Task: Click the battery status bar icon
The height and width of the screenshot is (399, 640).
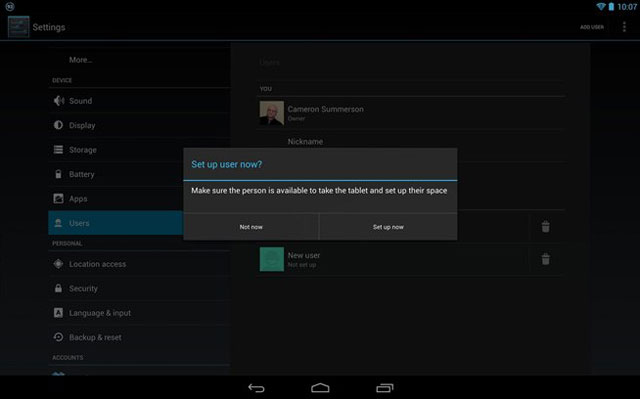Action: pyautogui.click(x=611, y=7)
